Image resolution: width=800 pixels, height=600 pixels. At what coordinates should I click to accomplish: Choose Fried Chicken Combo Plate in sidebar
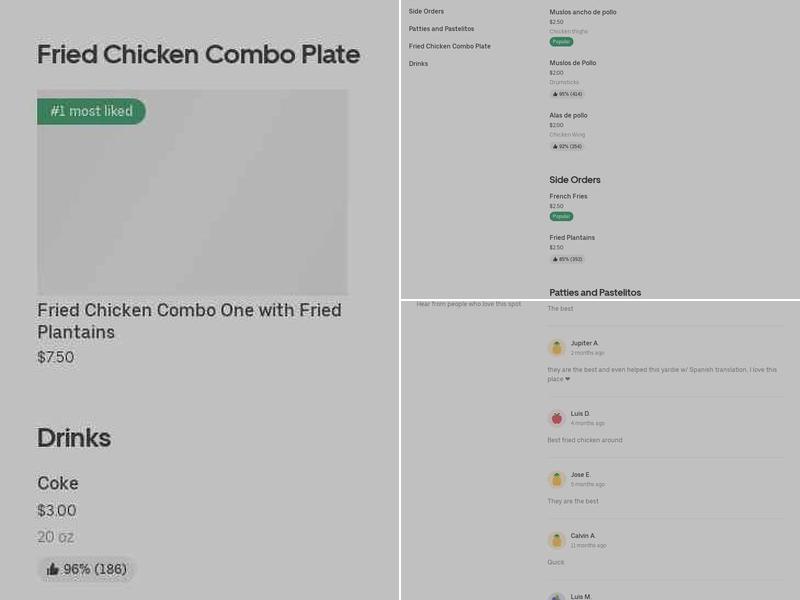451,45
